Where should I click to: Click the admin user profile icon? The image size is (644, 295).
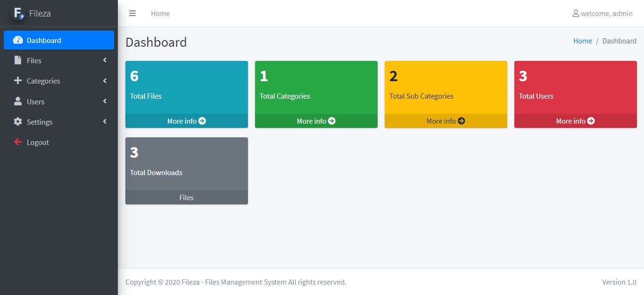576,13
